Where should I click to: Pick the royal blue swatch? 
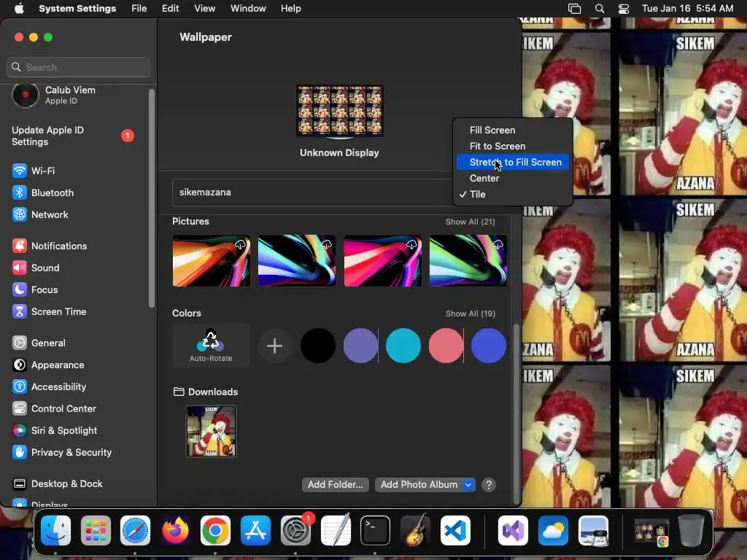(488, 346)
